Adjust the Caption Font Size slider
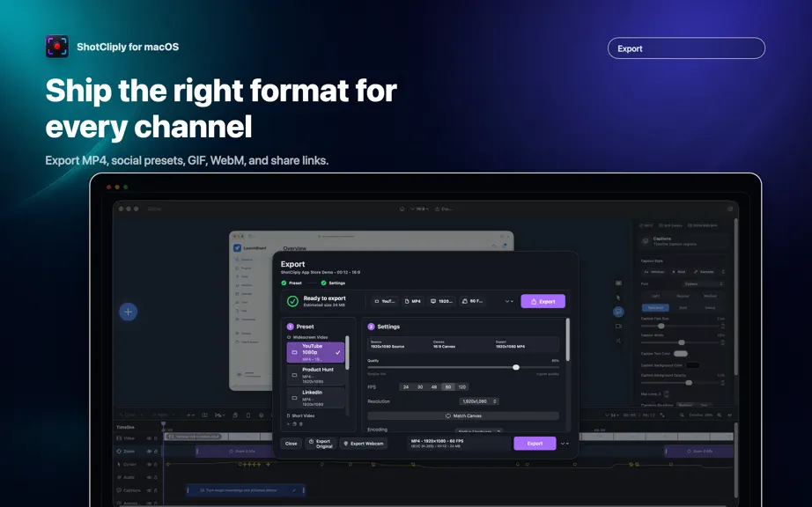The height and width of the screenshot is (507, 812). click(x=661, y=326)
